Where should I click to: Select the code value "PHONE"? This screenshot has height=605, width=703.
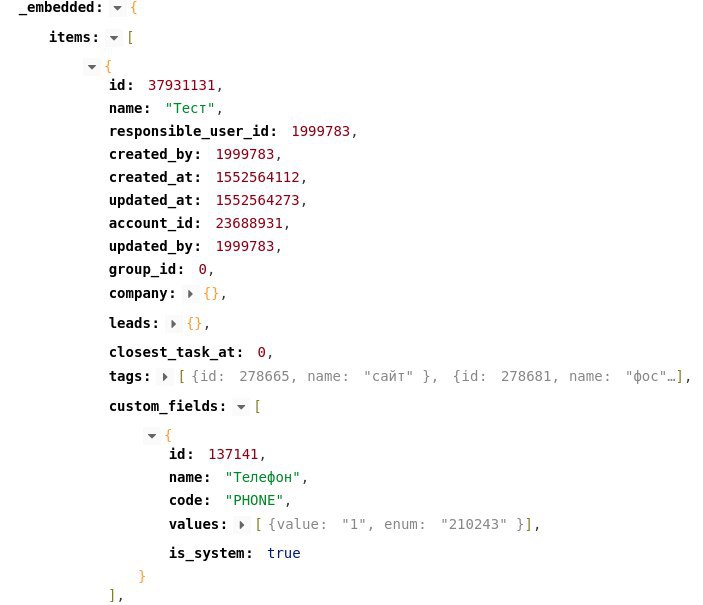coord(254,501)
